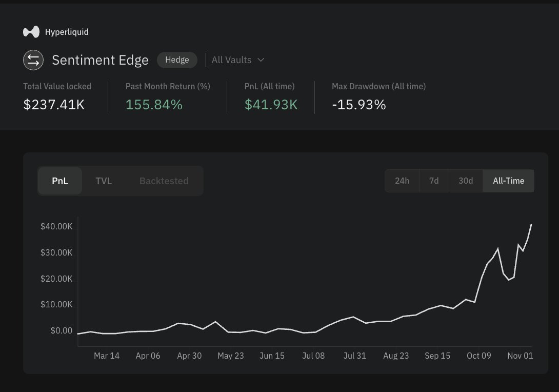Screen dimensions: 559x392
Task: Click the Sentiment Edge swap arrows icon
Action: (33, 60)
